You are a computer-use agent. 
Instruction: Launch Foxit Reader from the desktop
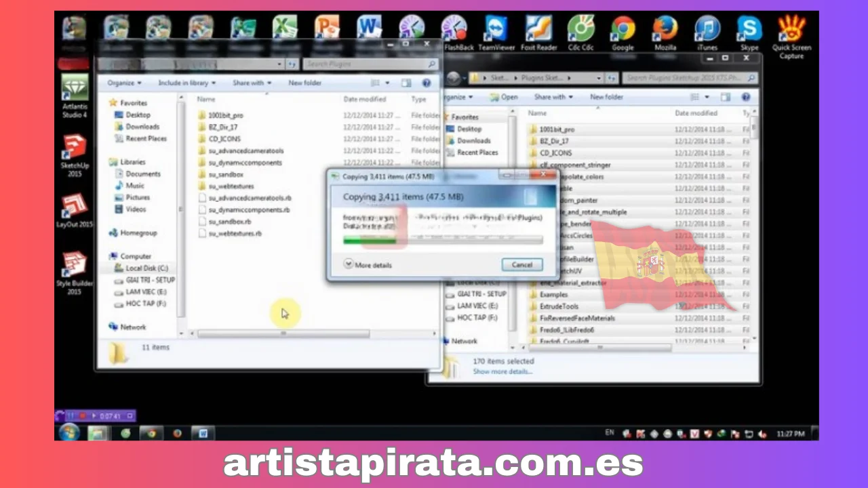pos(538,33)
